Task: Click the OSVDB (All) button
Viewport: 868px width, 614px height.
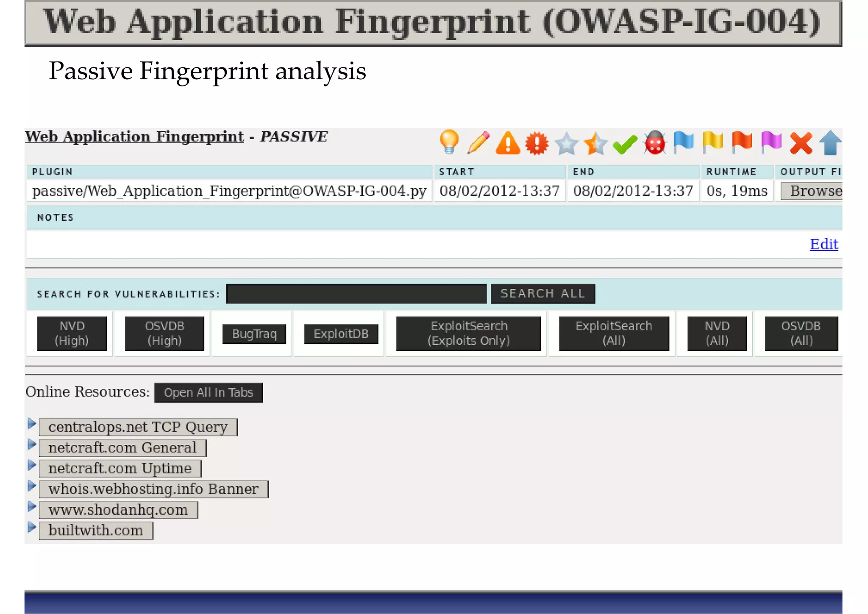Action: 801,334
